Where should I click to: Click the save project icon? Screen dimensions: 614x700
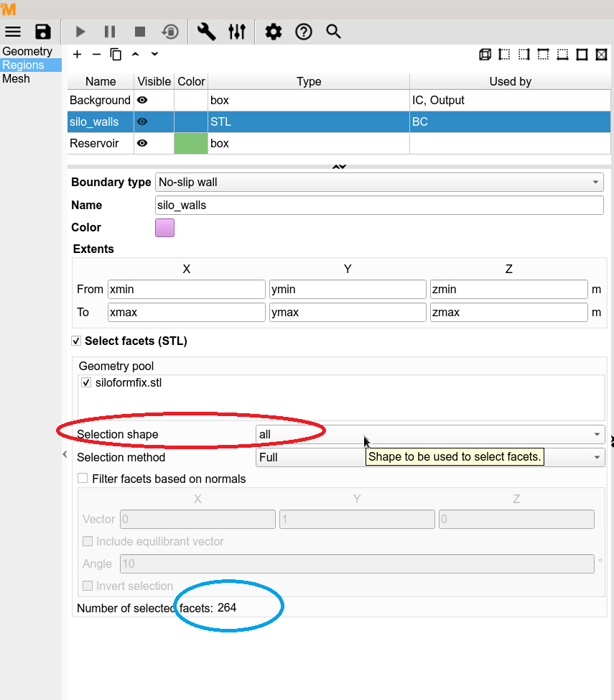(x=43, y=32)
